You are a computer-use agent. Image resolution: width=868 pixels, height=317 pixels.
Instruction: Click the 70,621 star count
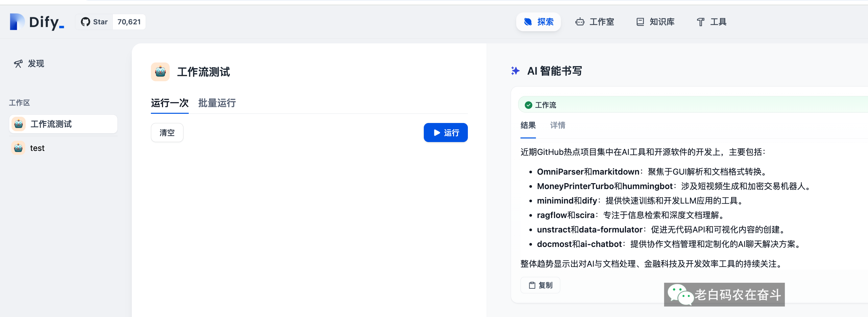point(129,22)
